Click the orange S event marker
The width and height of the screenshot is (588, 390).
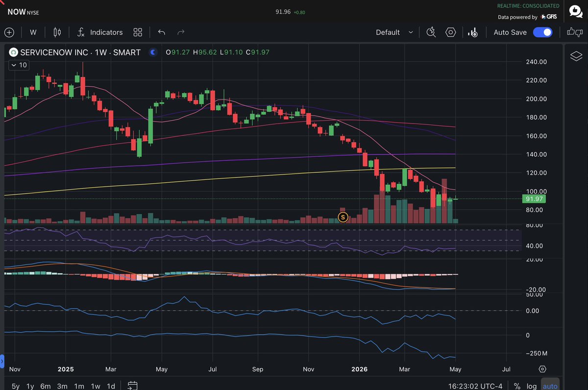(x=343, y=217)
